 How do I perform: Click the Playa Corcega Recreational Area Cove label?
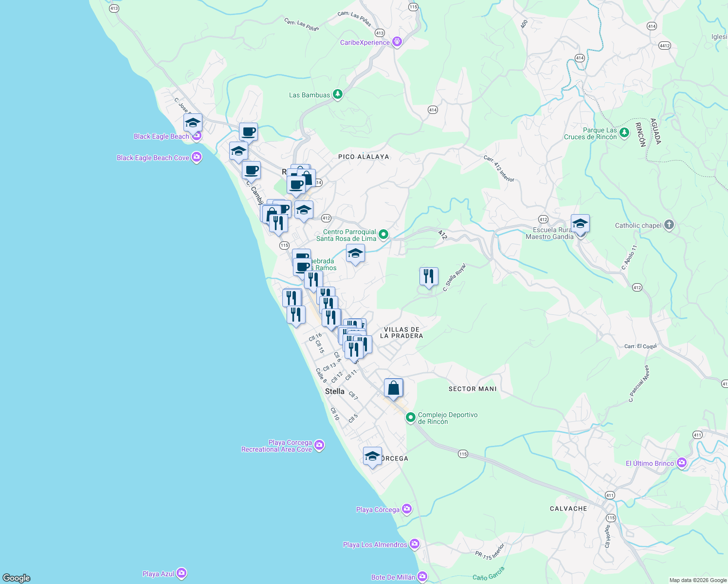277,446
